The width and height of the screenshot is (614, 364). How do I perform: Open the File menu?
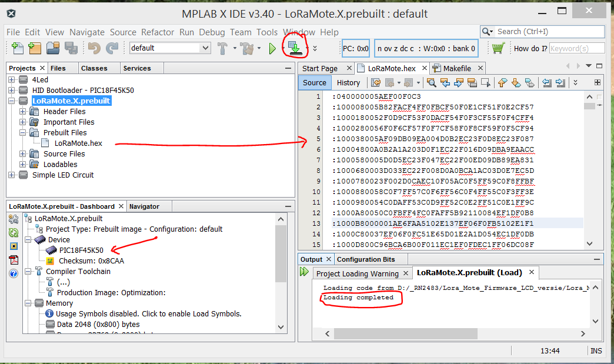click(14, 32)
